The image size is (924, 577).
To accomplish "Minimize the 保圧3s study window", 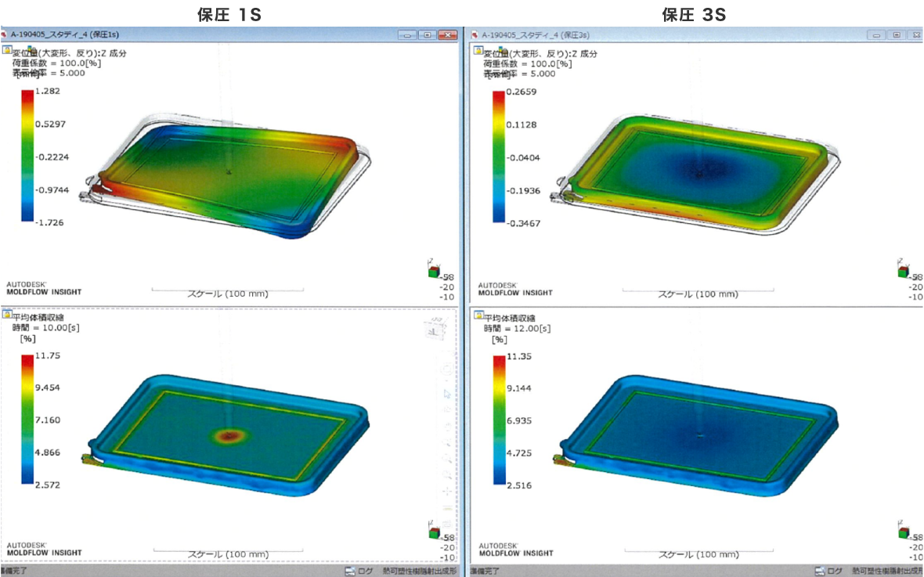I will (x=877, y=35).
